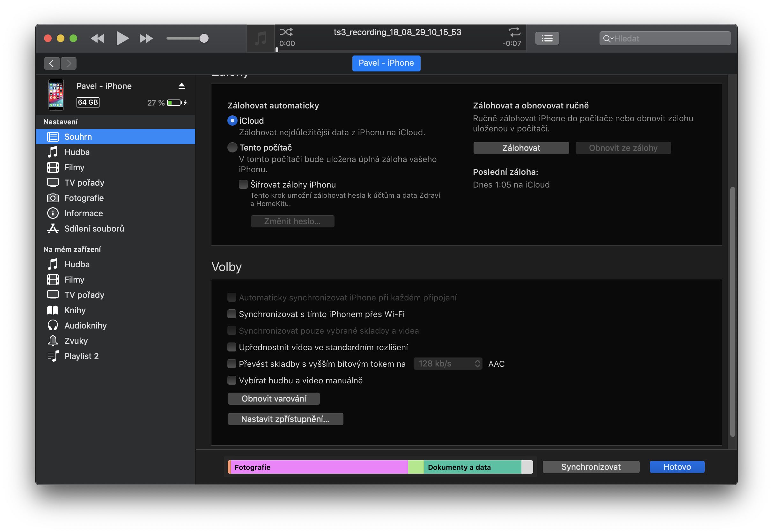Click the Hledat search field

pyautogui.click(x=665, y=38)
